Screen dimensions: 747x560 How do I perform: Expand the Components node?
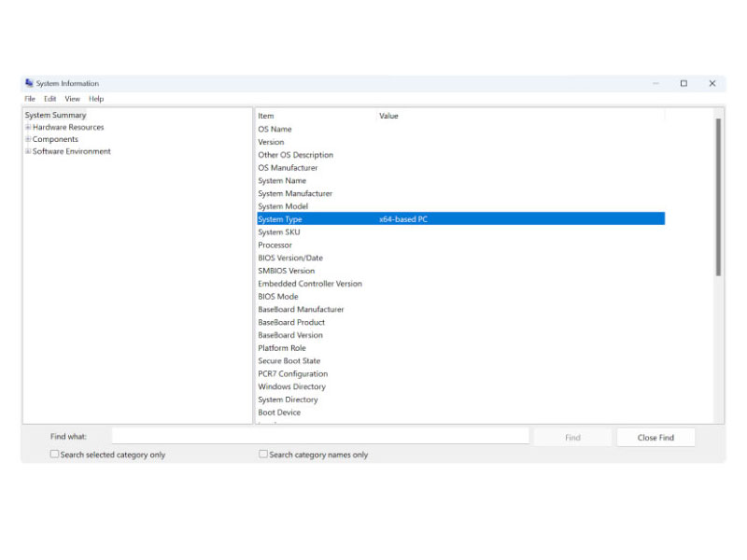[x=28, y=139]
